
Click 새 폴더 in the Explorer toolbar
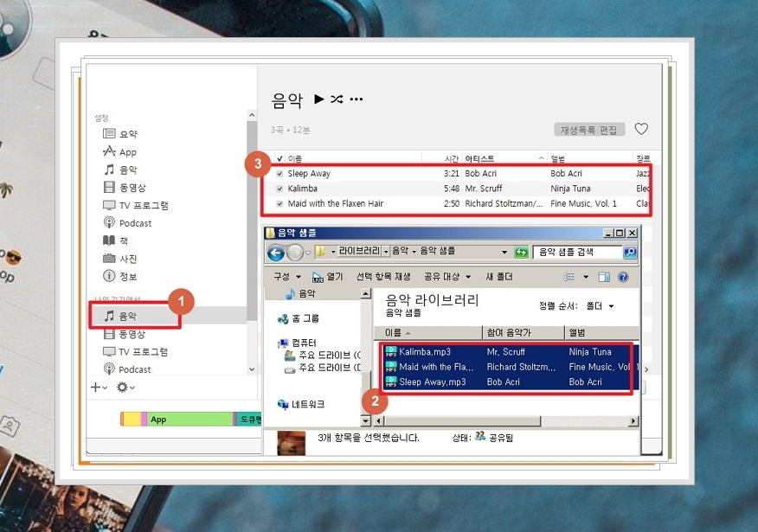point(499,277)
